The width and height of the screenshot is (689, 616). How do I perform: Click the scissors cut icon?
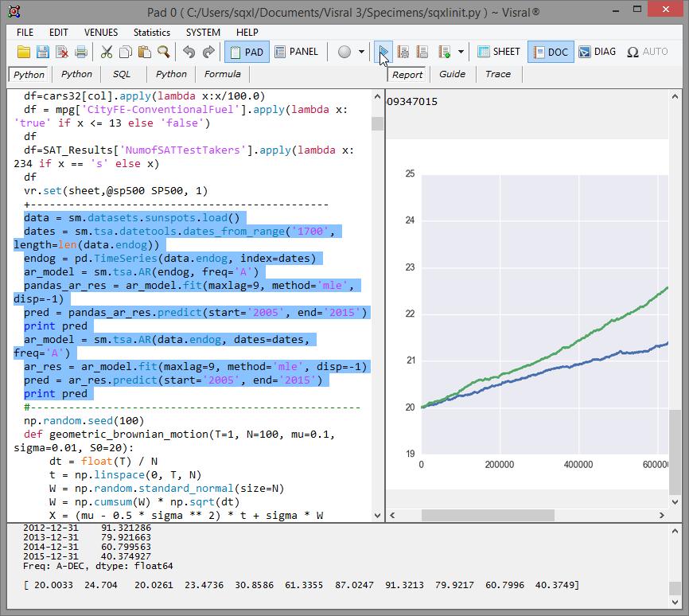pyautogui.click(x=107, y=52)
